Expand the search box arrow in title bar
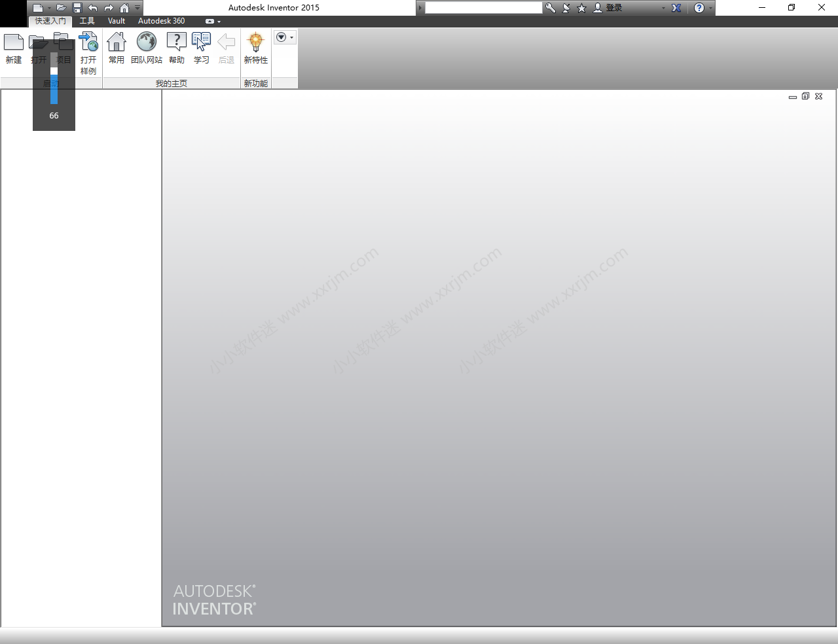This screenshot has width=838, height=644. [x=420, y=8]
